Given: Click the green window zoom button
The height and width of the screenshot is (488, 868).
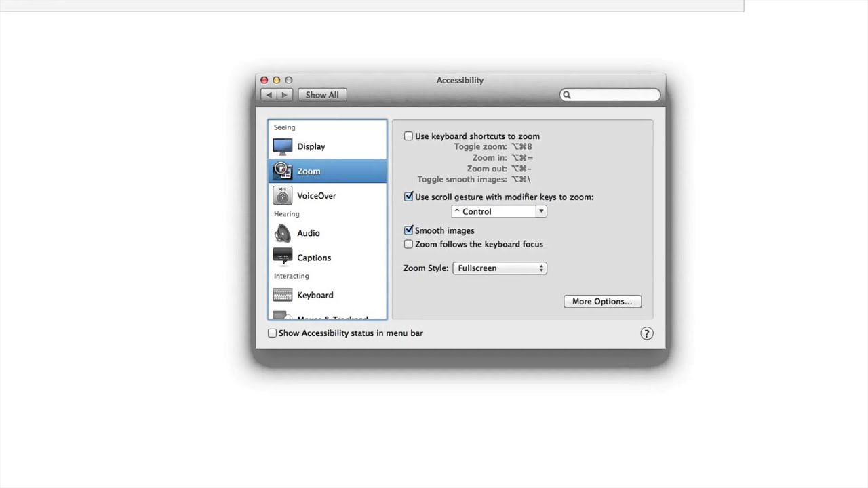Looking at the screenshot, I should tap(288, 80).
